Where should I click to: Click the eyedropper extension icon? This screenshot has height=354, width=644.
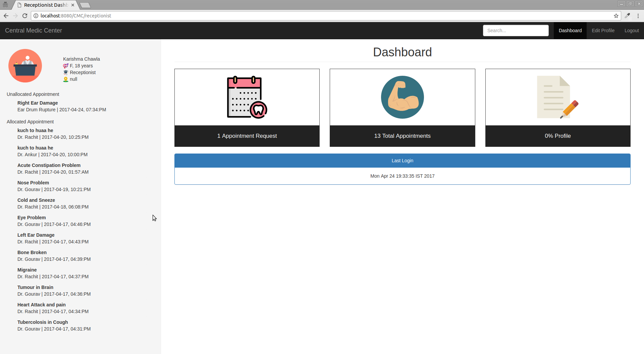[627, 16]
